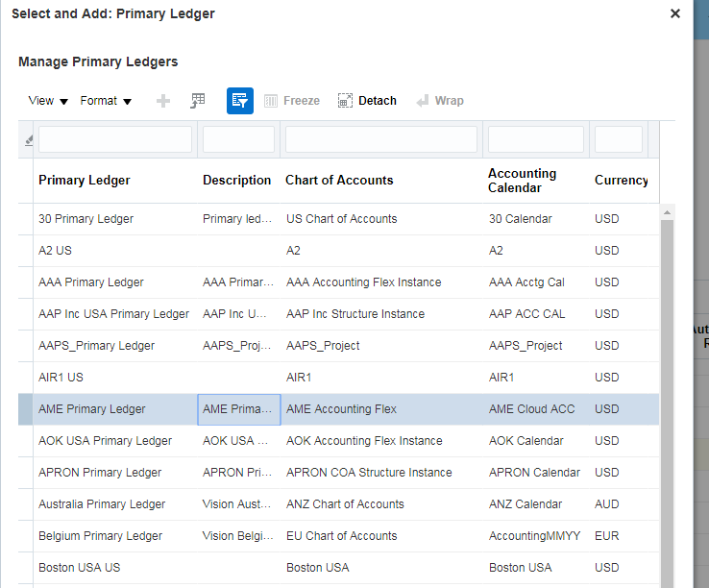Select the Australia Primary Ledger row
The image size is (709, 588).
[x=102, y=504]
